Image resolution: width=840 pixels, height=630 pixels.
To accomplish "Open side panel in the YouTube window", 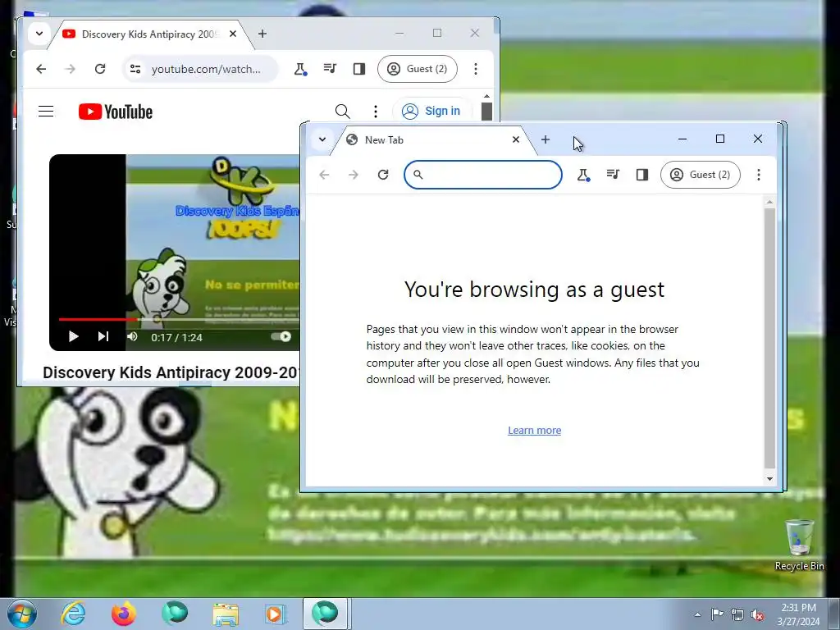I will (x=359, y=69).
